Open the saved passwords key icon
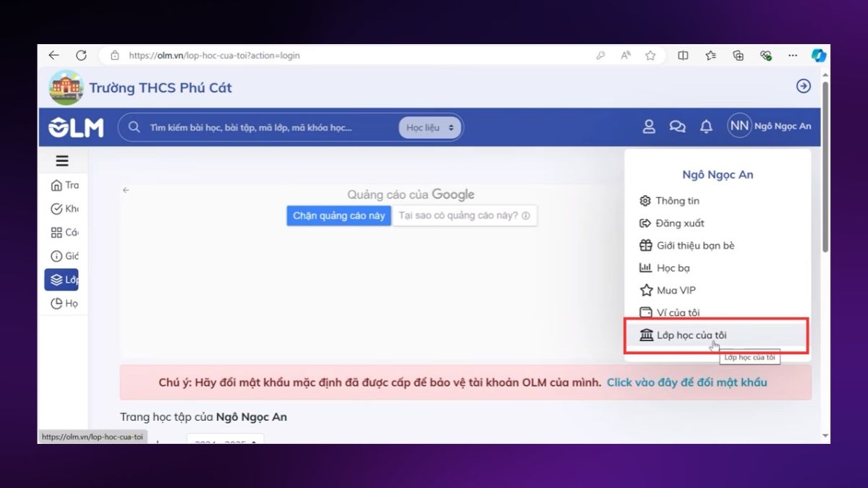 click(x=600, y=55)
